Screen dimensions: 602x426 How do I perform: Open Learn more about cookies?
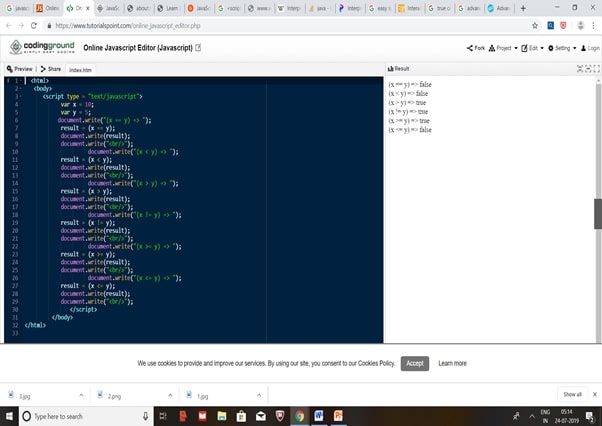pos(452,363)
